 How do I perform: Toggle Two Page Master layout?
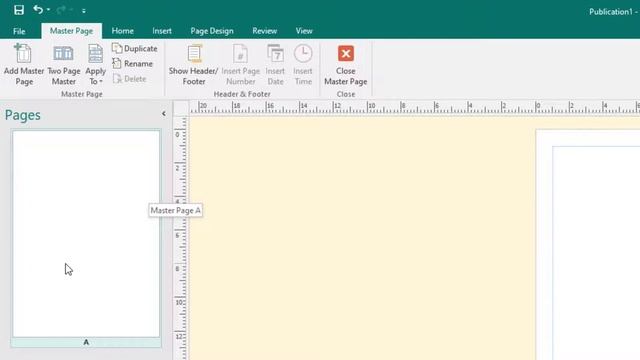pos(64,64)
